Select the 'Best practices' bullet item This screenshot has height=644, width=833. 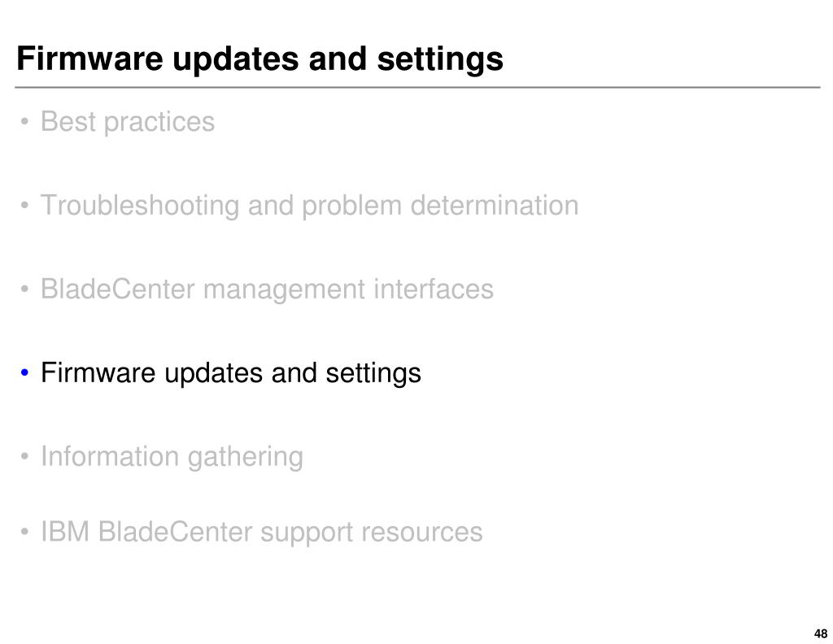pos(128,122)
